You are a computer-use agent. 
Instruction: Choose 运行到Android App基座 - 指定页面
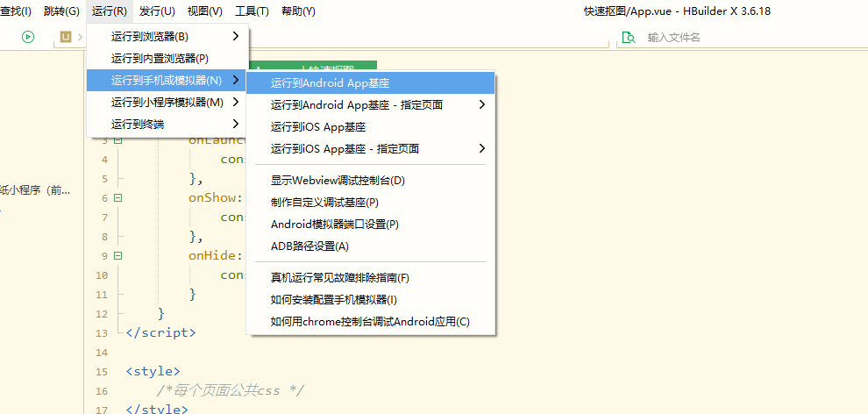370,104
